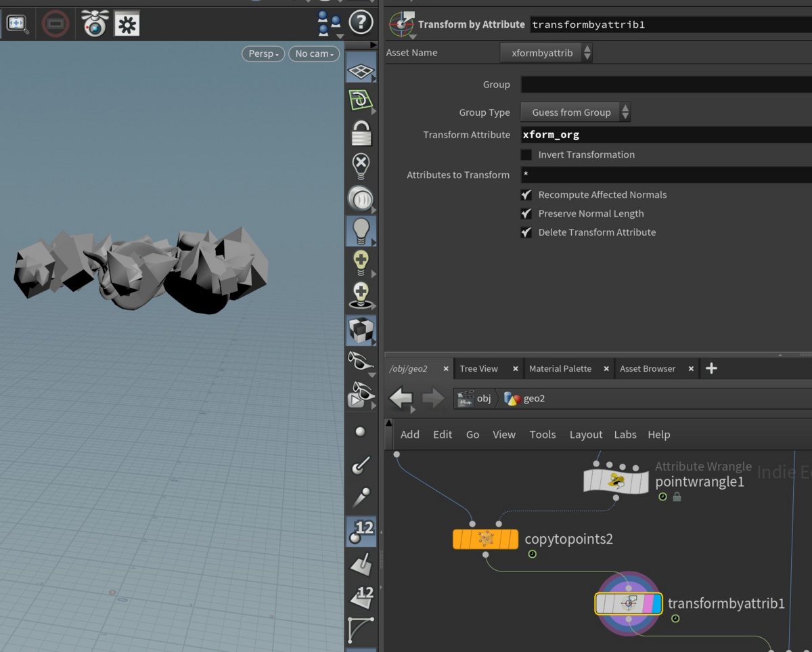The height and width of the screenshot is (652, 812).
Task: Toggle blue display flag on transformbyattrib1
Action: coord(656,603)
